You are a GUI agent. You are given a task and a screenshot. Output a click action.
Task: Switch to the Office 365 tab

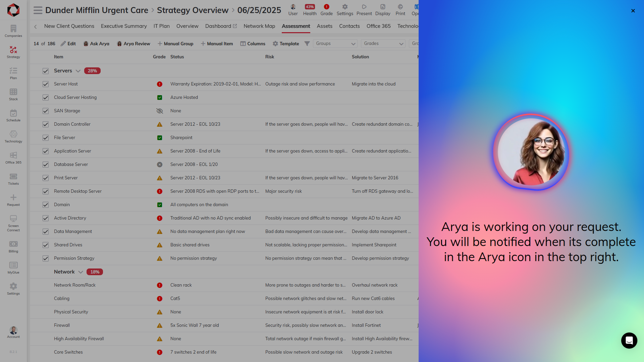click(378, 26)
